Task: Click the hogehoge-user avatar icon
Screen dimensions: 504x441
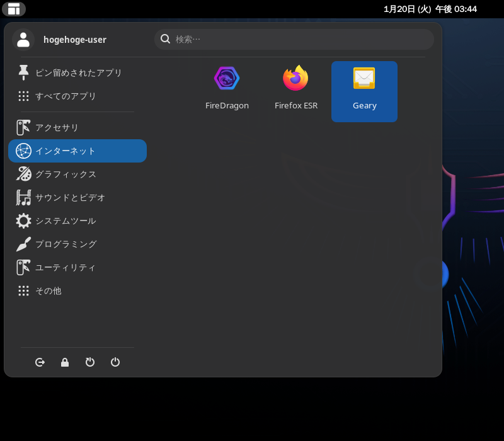Action: (x=23, y=40)
